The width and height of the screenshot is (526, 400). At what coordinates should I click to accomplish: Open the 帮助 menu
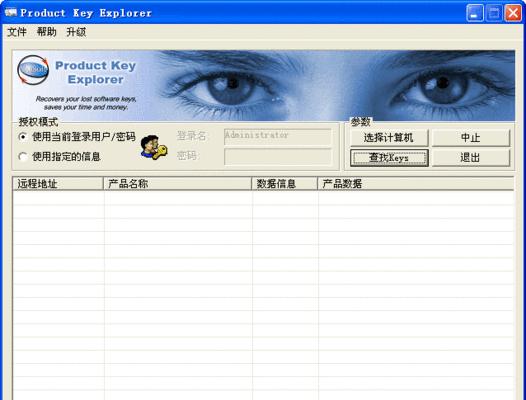pyautogui.click(x=46, y=32)
